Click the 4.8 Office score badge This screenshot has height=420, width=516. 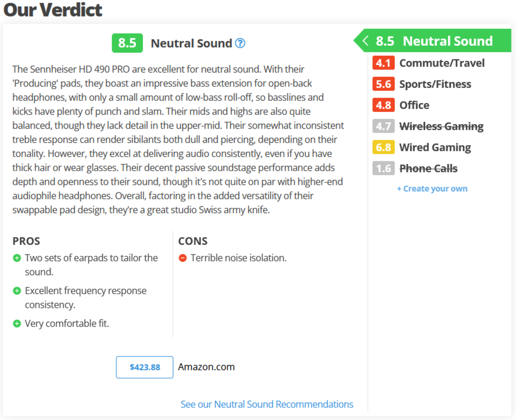click(383, 105)
